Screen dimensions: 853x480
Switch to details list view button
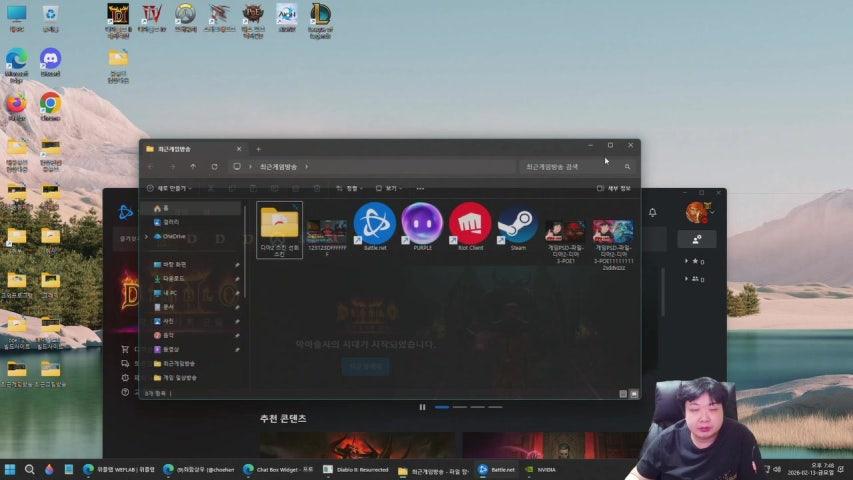(x=623, y=394)
